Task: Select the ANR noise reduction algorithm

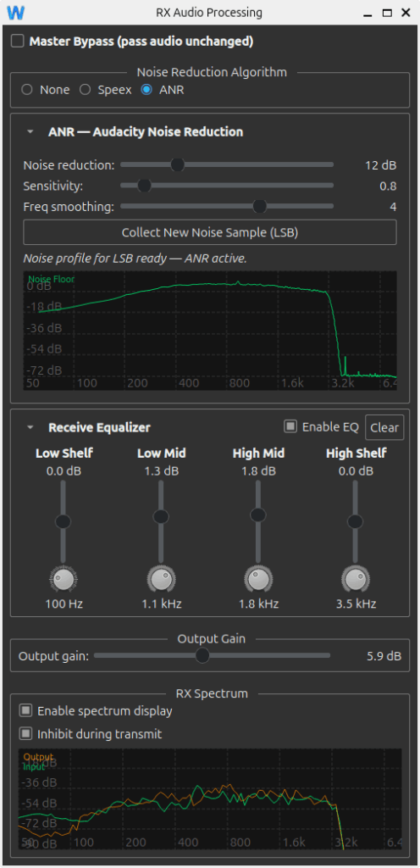Action: (x=146, y=90)
